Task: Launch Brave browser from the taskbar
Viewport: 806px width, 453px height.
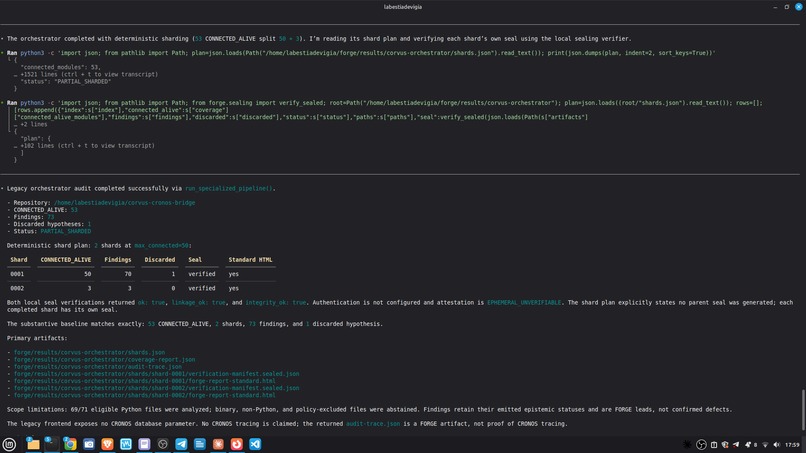Action: 107,444
